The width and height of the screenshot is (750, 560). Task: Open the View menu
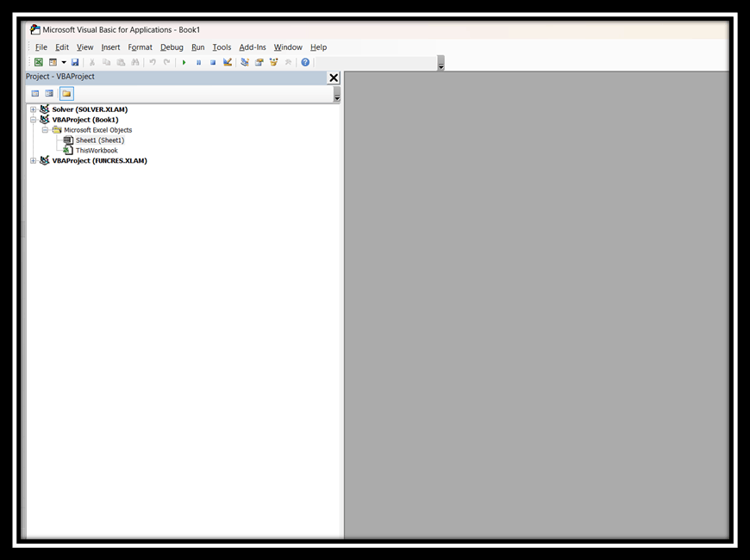click(x=85, y=47)
